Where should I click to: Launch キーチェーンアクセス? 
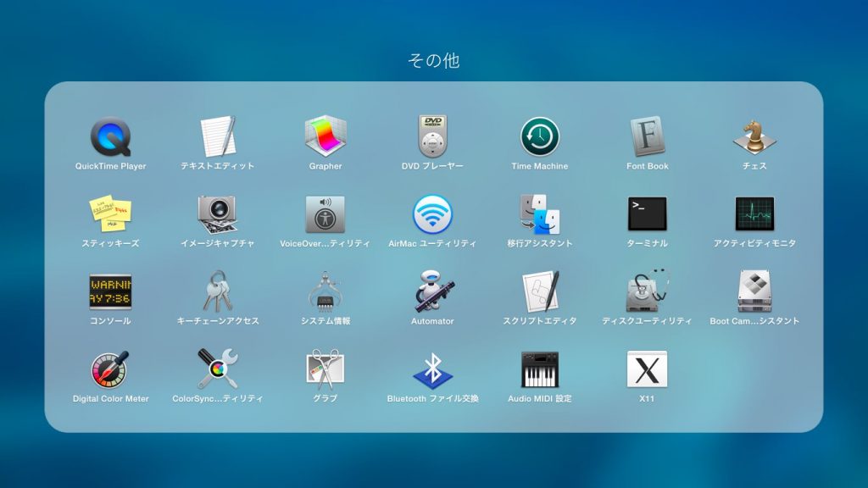point(218,291)
